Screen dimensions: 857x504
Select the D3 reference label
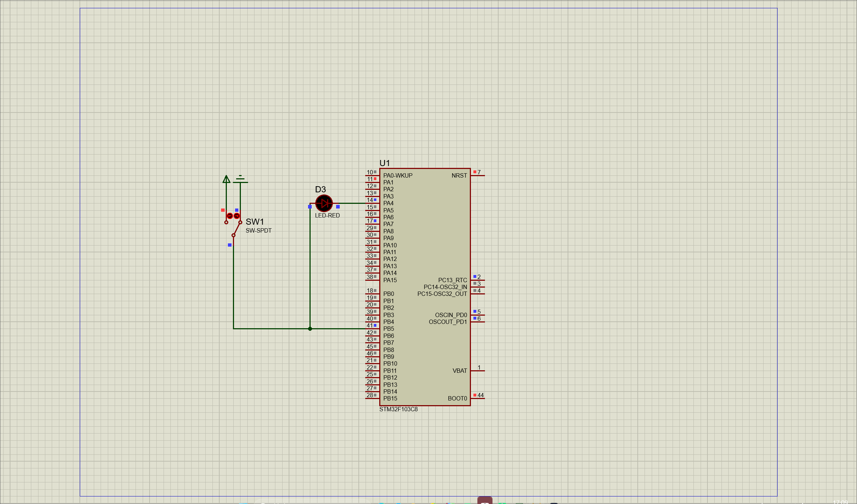pyautogui.click(x=320, y=189)
